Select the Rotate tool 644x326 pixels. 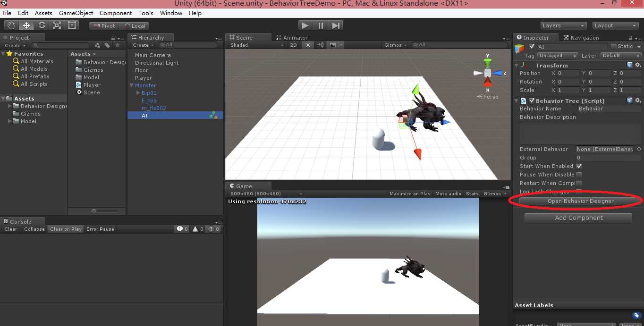[x=42, y=25]
